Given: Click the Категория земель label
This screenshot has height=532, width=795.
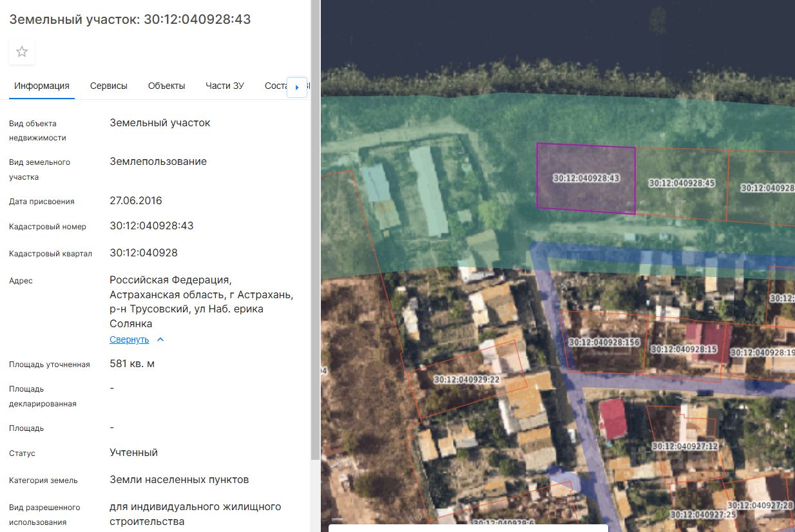Looking at the screenshot, I should point(43,480).
